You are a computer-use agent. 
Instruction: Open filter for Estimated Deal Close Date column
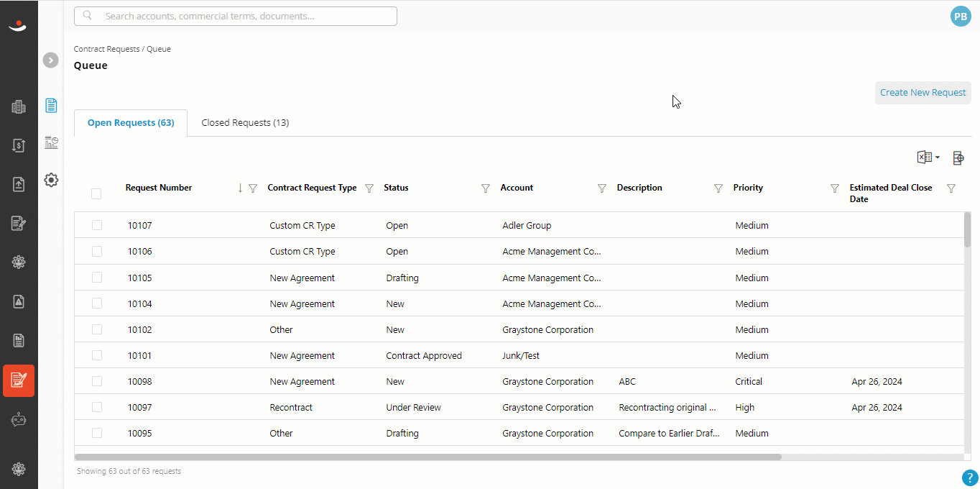(x=951, y=188)
